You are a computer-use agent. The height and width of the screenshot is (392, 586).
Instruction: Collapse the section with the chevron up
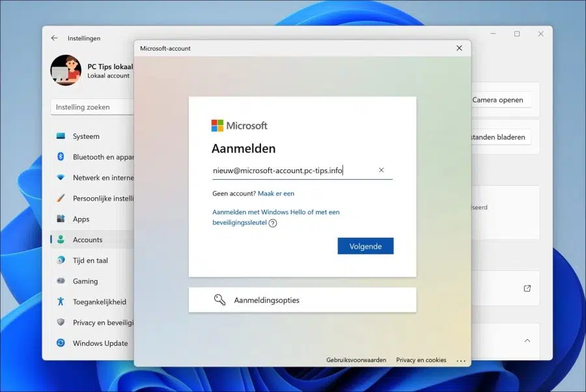pyautogui.click(x=527, y=341)
